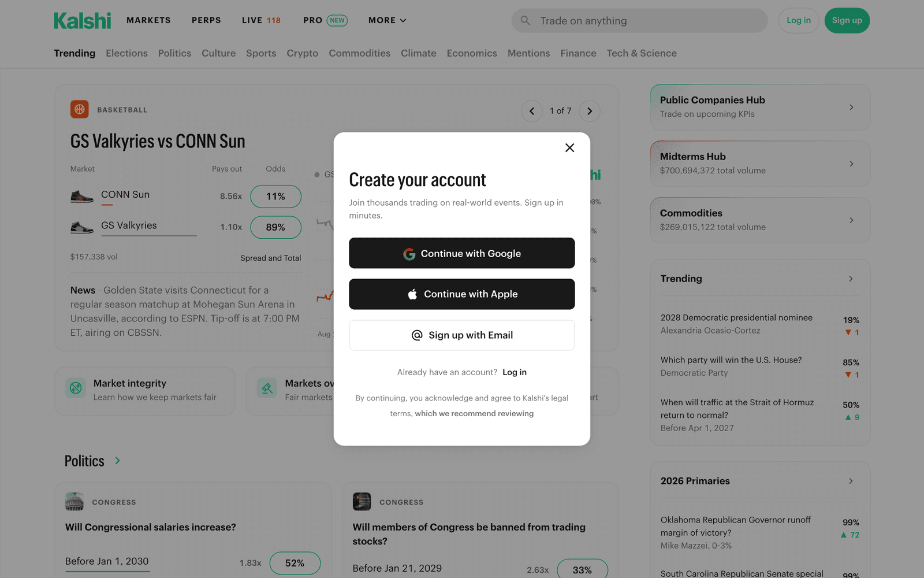Click the Markets overview gavel icon
The width and height of the screenshot is (924, 578).
(267, 388)
